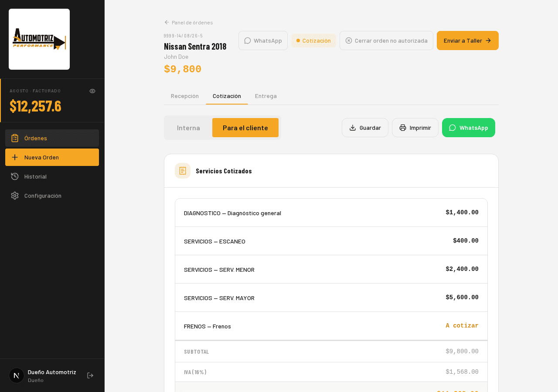Viewport: 558px width, 392px height.
Task: Switch quote view to Para el cliente
Action: [x=245, y=128]
